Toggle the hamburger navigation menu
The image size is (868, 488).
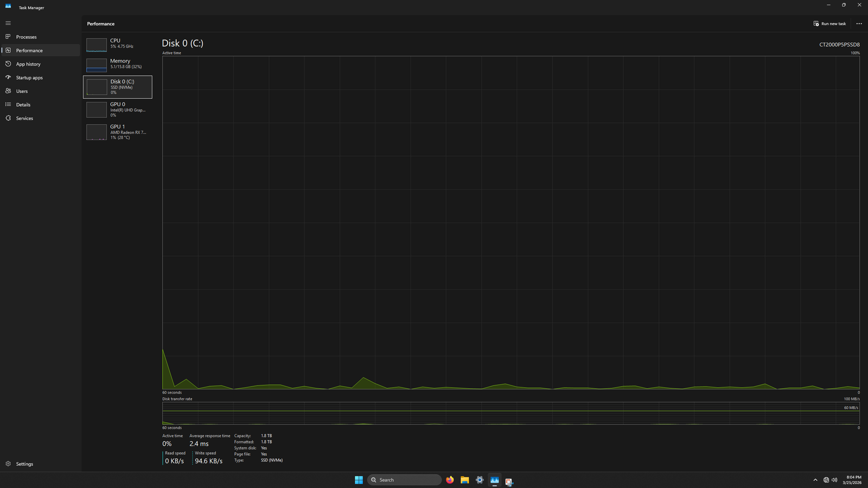8,23
